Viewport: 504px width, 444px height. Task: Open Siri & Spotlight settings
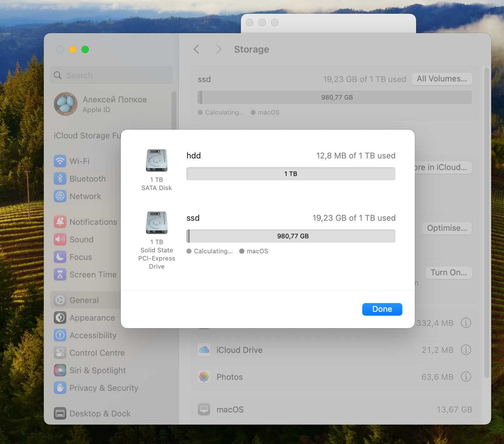(89, 370)
